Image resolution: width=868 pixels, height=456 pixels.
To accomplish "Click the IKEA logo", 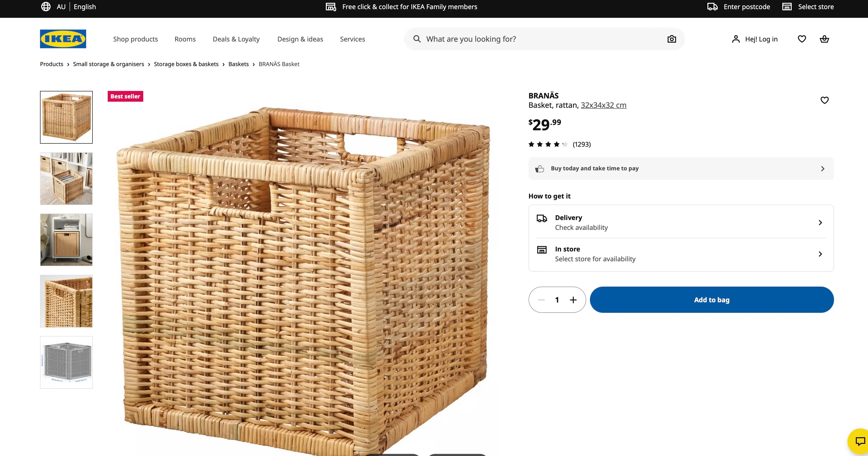I will pyautogui.click(x=63, y=39).
